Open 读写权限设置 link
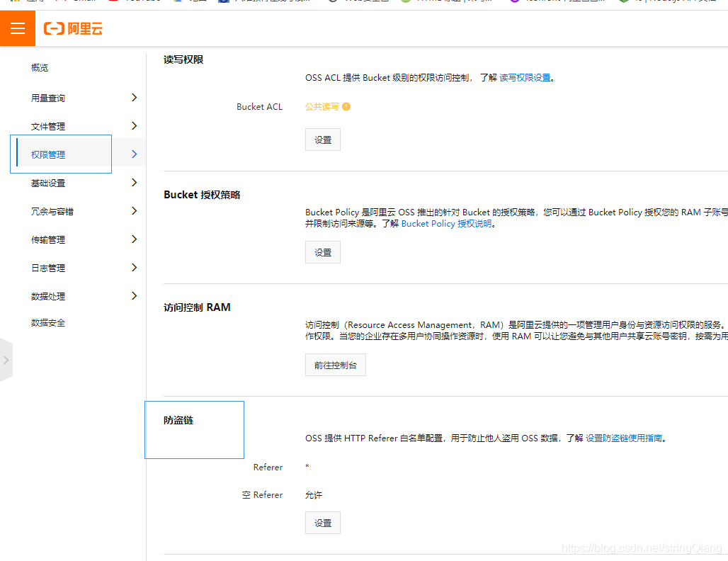This screenshot has height=561, width=728. [x=525, y=77]
